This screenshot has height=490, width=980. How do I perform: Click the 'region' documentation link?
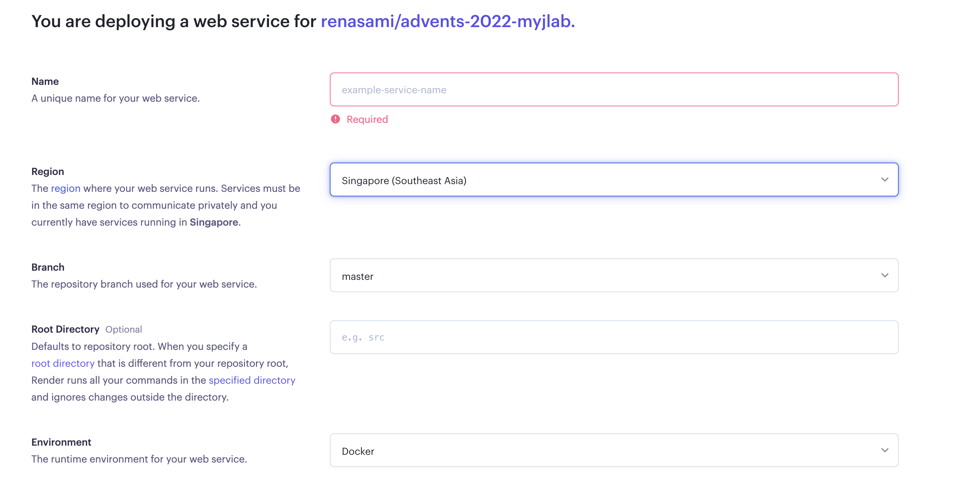click(65, 188)
